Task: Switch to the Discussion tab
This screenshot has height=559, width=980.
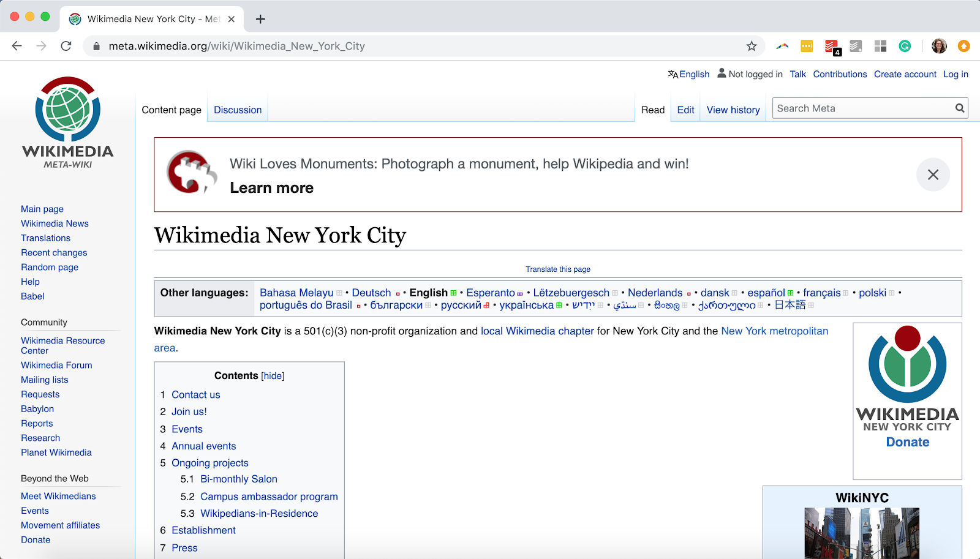Action: 238,110
